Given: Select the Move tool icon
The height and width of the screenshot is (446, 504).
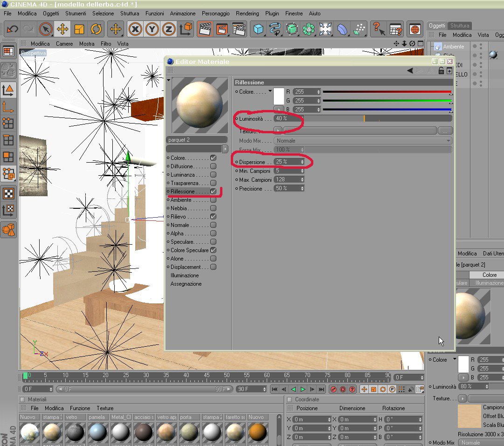Looking at the screenshot, I should (62, 29).
